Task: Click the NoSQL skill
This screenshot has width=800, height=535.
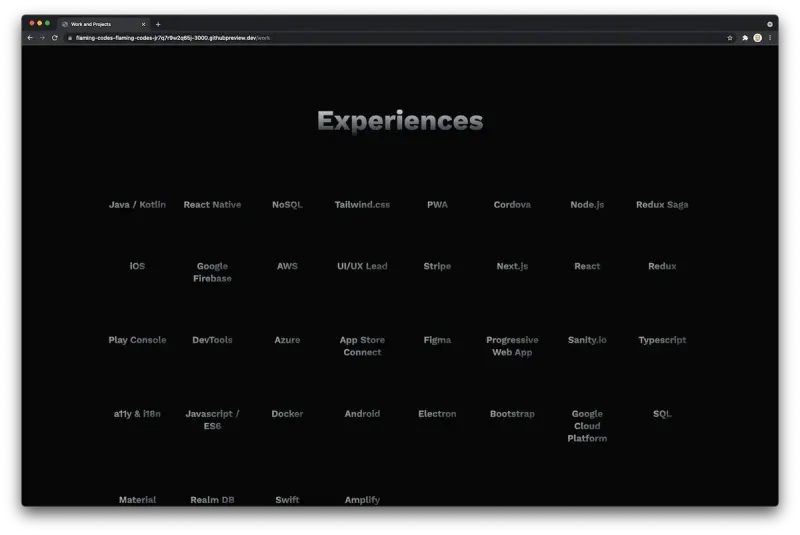Action: coord(287,205)
